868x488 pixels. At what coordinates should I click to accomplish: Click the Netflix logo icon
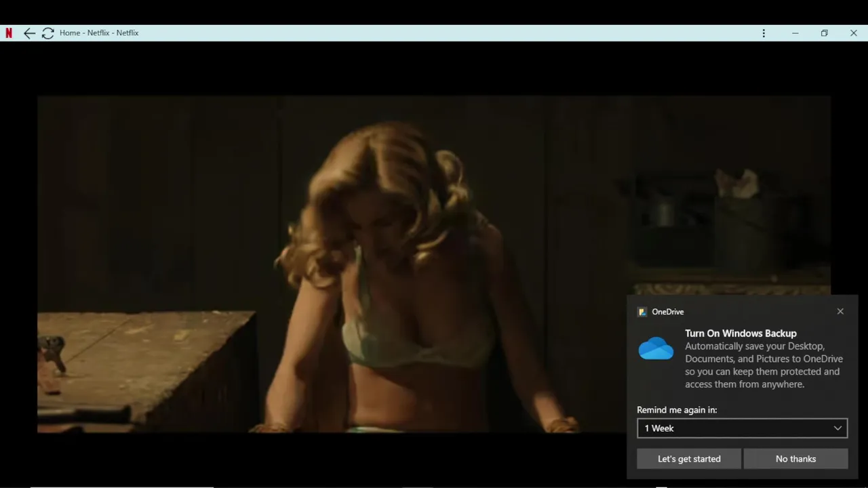9,33
